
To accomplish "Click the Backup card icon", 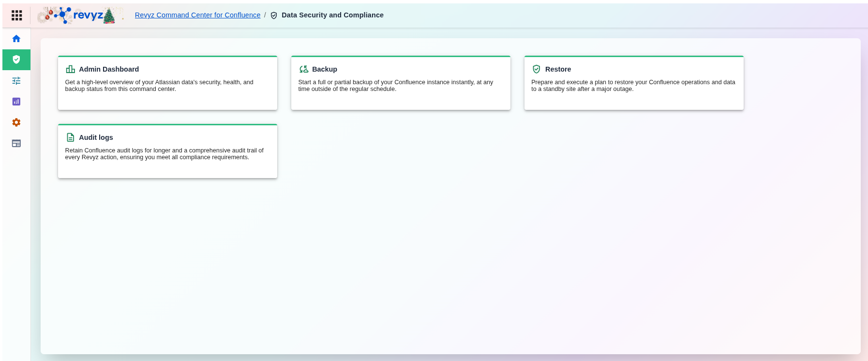I will tap(304, 69).
